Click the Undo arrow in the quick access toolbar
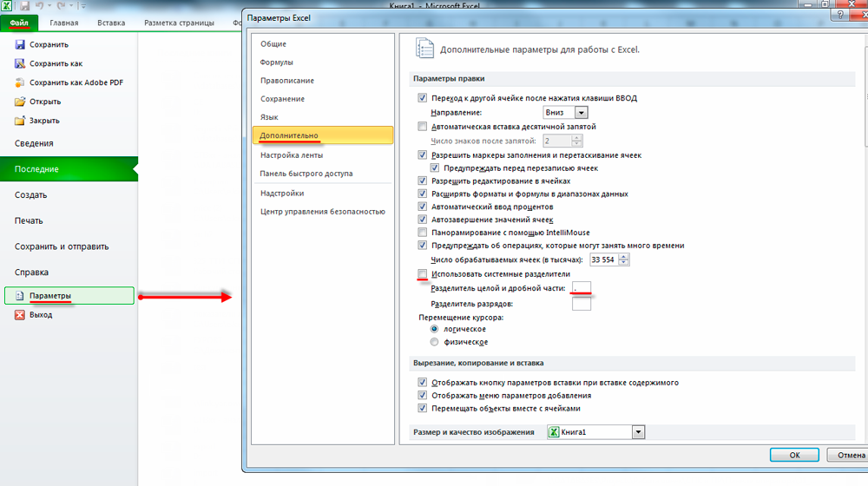This screenshot has width=868, height=486. point(37,6)
